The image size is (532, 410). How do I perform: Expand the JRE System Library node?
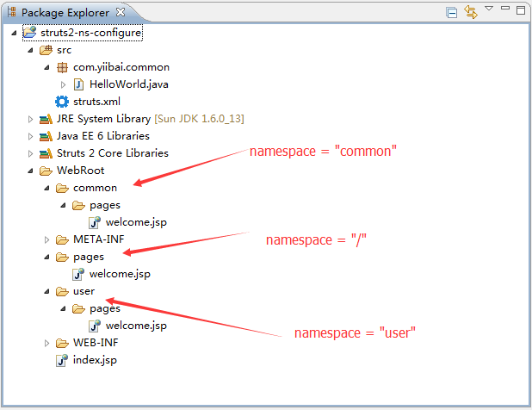click(31, 119)
